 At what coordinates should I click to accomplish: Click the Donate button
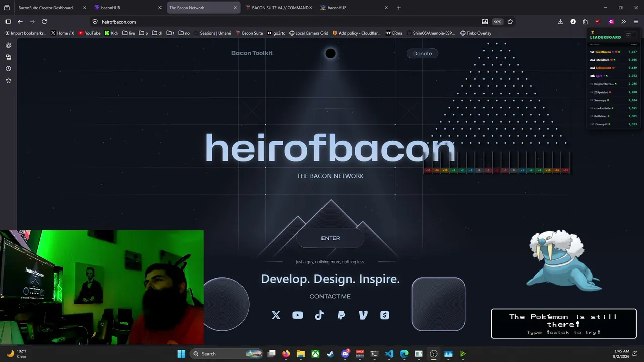point(423,53)
